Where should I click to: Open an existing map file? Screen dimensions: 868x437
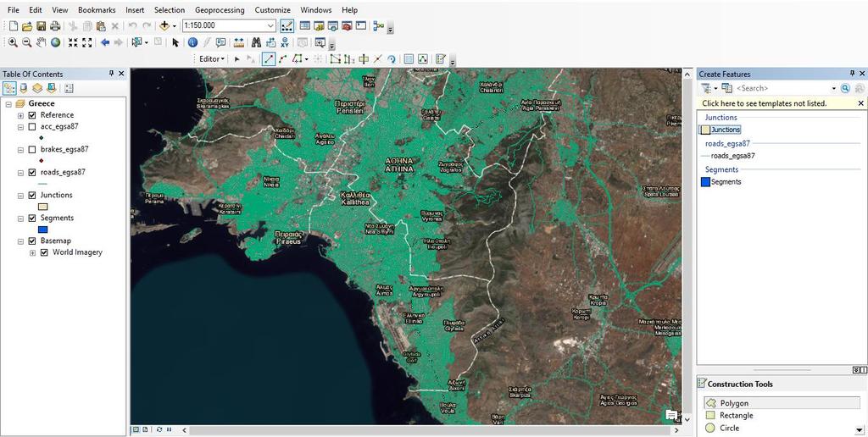point(27,26)
